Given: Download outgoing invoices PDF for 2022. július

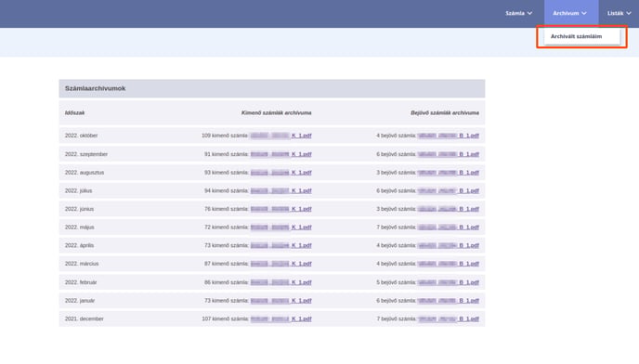Looking at the screenshot, I should pyautogui.click(x=280, y=190).
